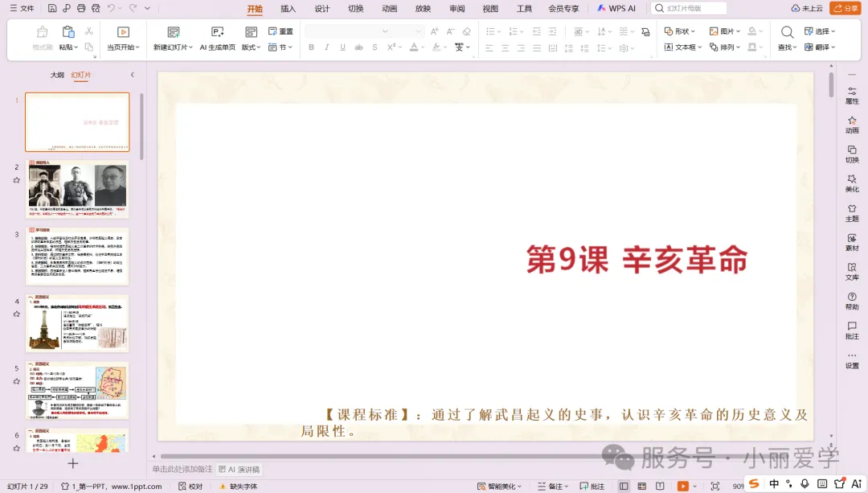868x493 pixels.
Task: Open the 文件 menu
Action: [23, 8]
